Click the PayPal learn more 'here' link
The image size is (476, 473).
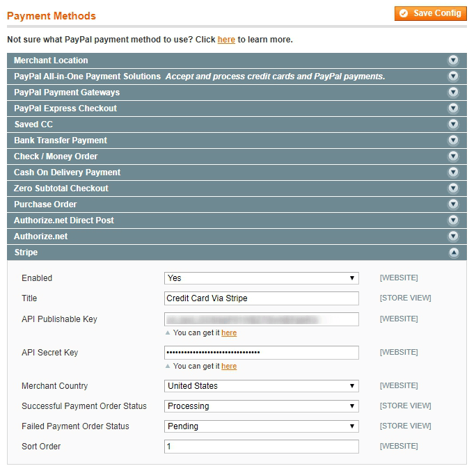pyautogui.click(x=226, y=40)
